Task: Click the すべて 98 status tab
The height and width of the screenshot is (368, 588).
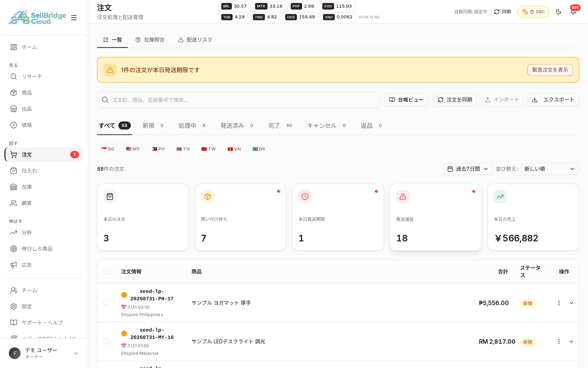Action: coord(114,126)
